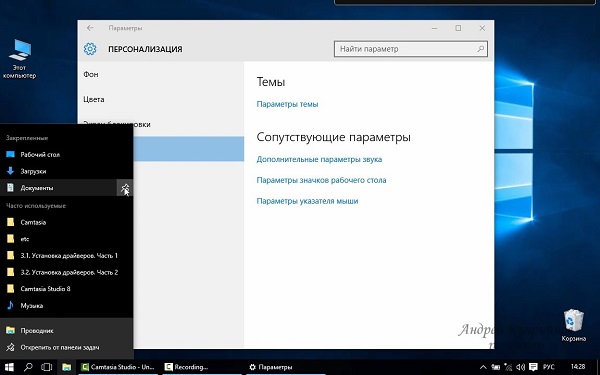600x375 pixels.
Task: Switch to the Recording... taskbar button
Action: point(201,367)
